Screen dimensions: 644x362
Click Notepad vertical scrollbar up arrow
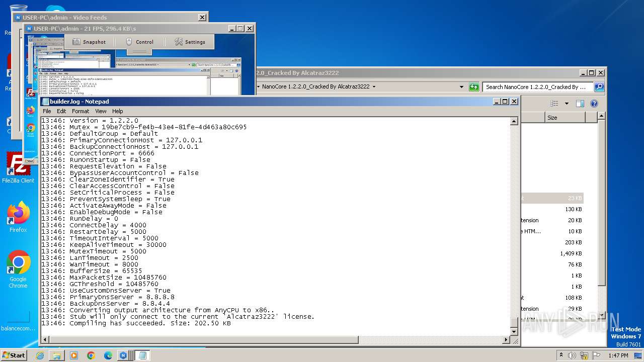point(514,121)
